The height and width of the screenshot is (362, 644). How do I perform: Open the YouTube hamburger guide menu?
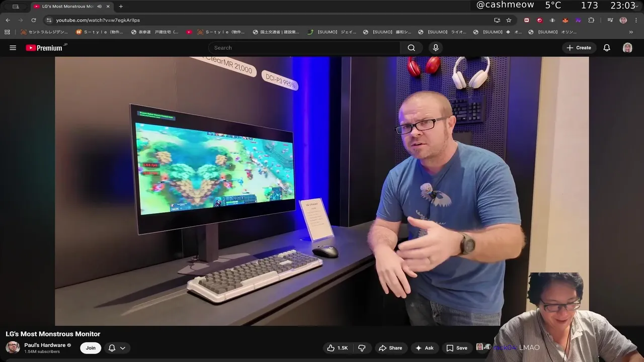click(x=13, y=48)
